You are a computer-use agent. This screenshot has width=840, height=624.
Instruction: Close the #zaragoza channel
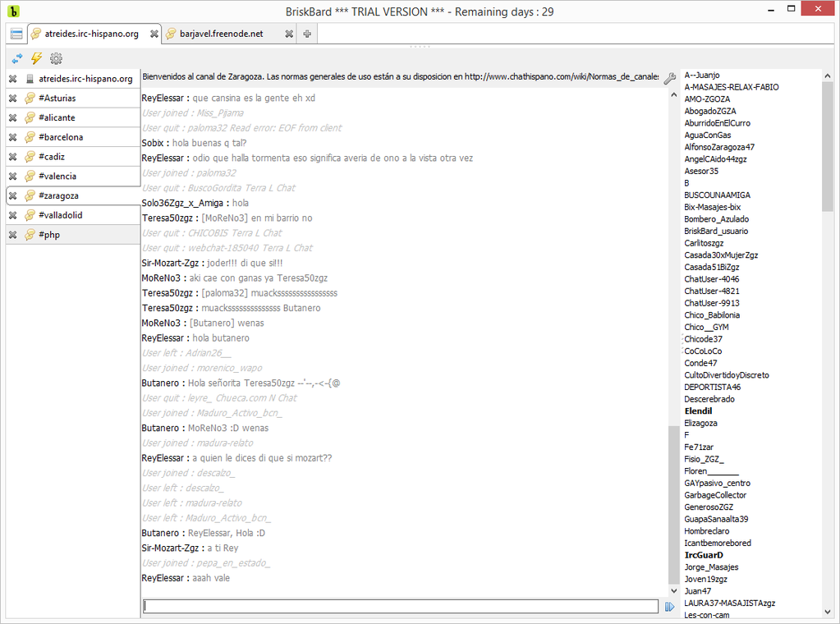13,195
